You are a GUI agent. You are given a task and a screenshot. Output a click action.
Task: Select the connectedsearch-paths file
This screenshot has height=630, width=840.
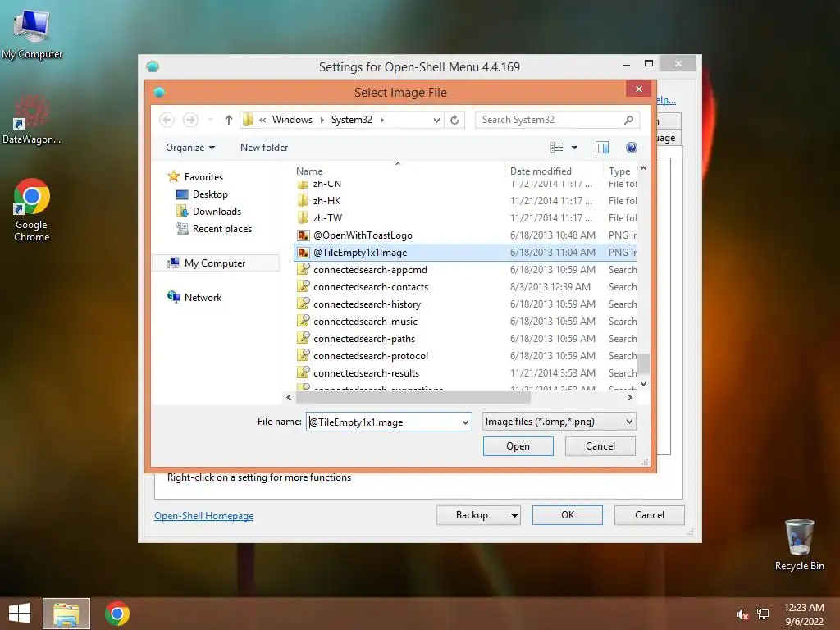[x=465, y=338]
